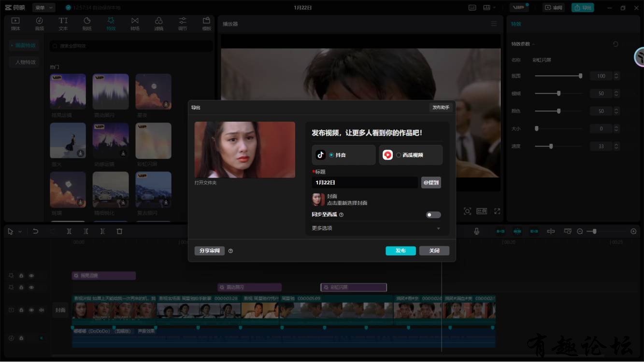The height and width of the screenshot is (362, 644).
Task: Select the 画面特效 category tab
Action: point(24,45)
